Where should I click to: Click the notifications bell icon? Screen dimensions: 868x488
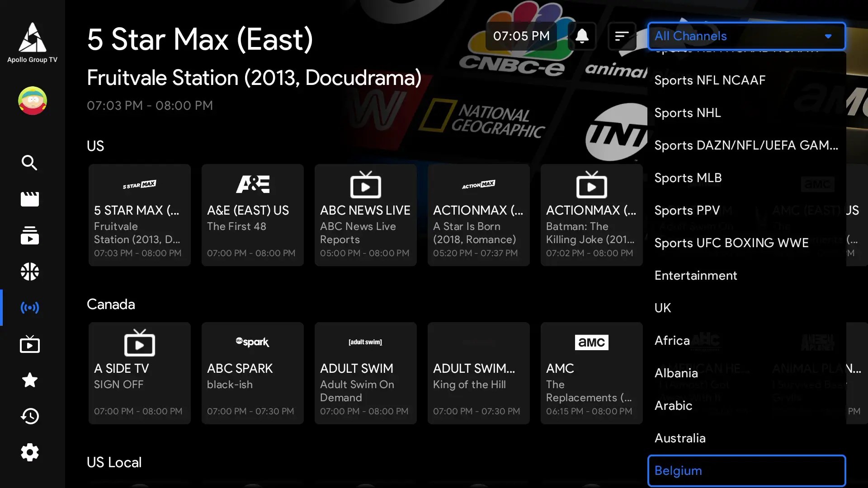click(x=582, y=36)
